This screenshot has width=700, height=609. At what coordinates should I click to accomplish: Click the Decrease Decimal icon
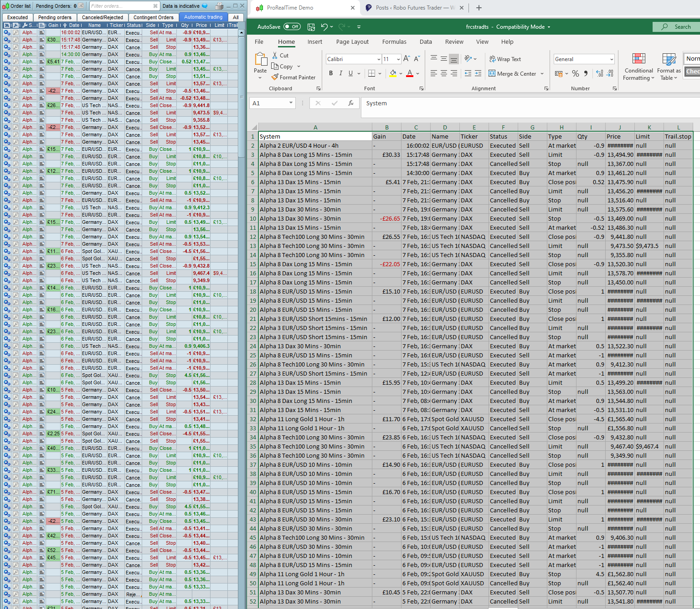tap(610, 73)
